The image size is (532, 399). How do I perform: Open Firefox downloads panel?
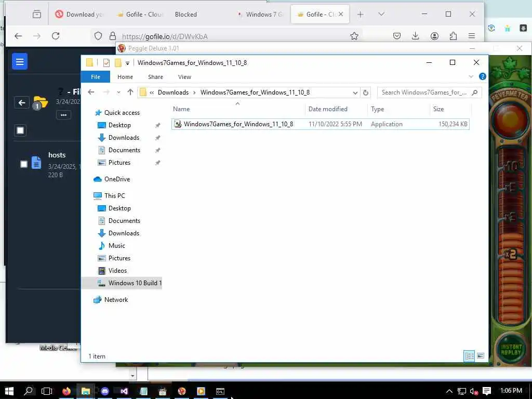coord(415,36)
